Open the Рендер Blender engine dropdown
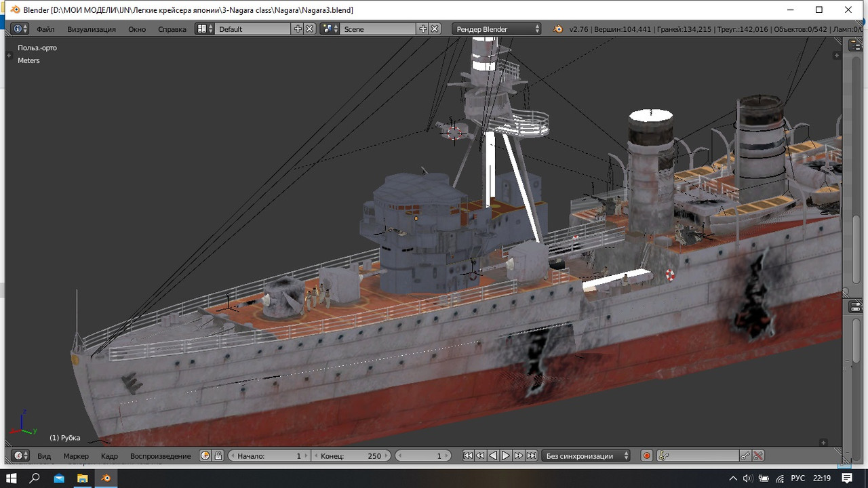The width and height of the screenshot is (868, 488). (497, 29)
